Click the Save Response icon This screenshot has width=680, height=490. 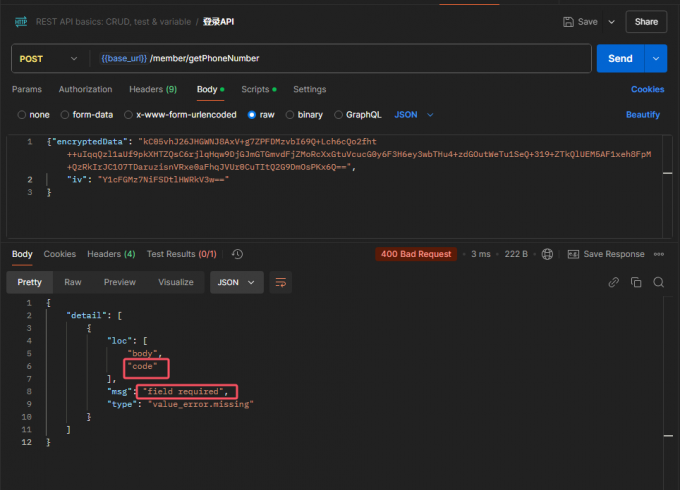pos(573,254)
